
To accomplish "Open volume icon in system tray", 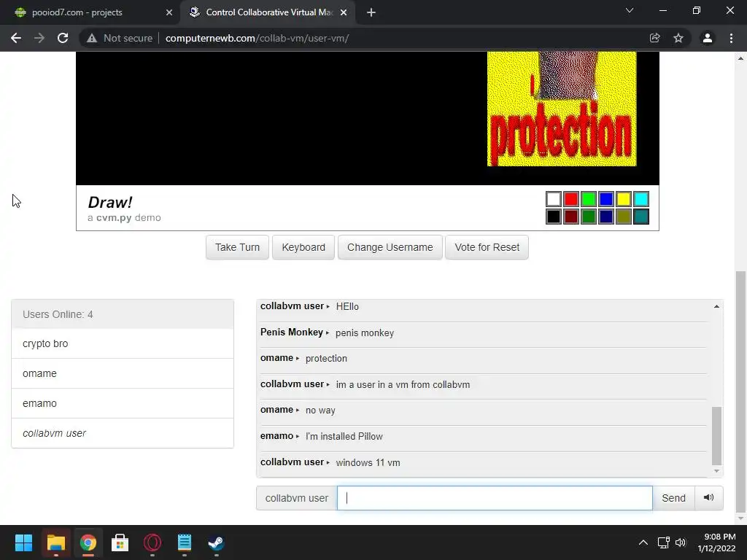I will tap(681, 542).
